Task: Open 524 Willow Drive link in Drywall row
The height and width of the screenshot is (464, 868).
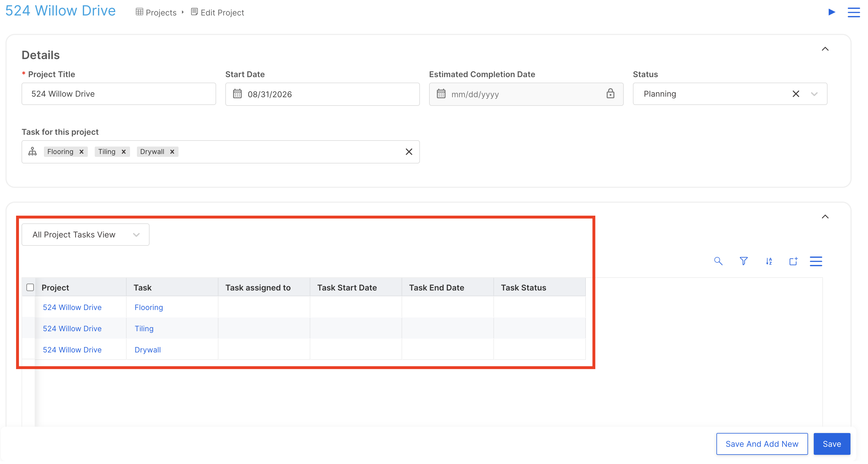Action: click(72, 350)
